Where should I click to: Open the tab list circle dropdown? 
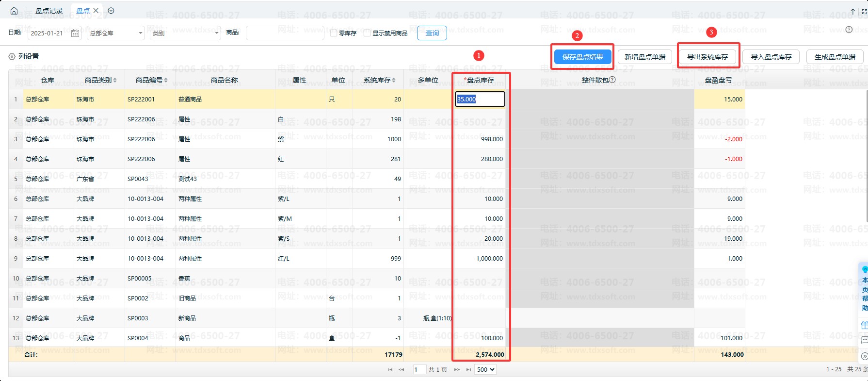click(111, 11)
